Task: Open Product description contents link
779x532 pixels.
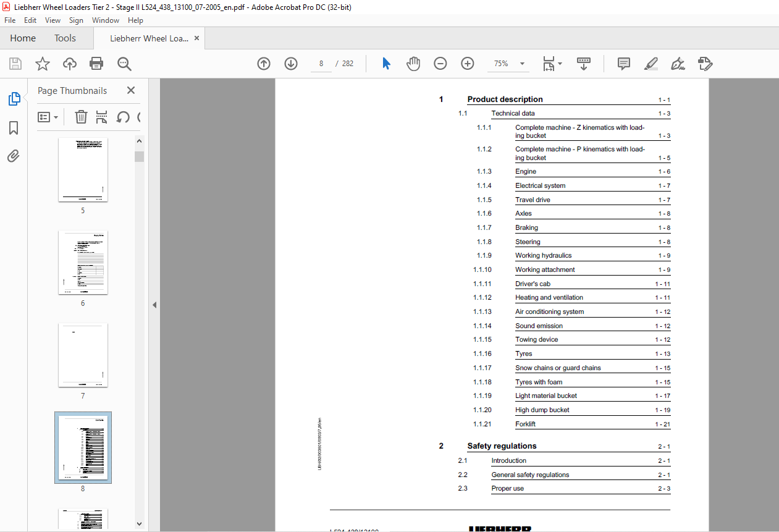Action: pos(505,99)
